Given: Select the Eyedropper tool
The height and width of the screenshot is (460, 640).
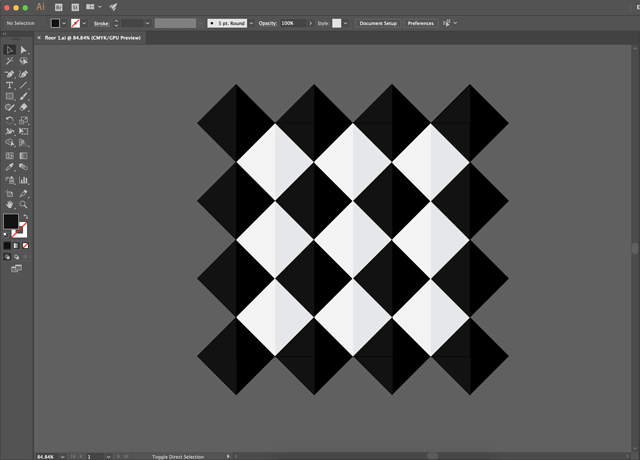Looking at the screenshot, I should pos(10,168).
